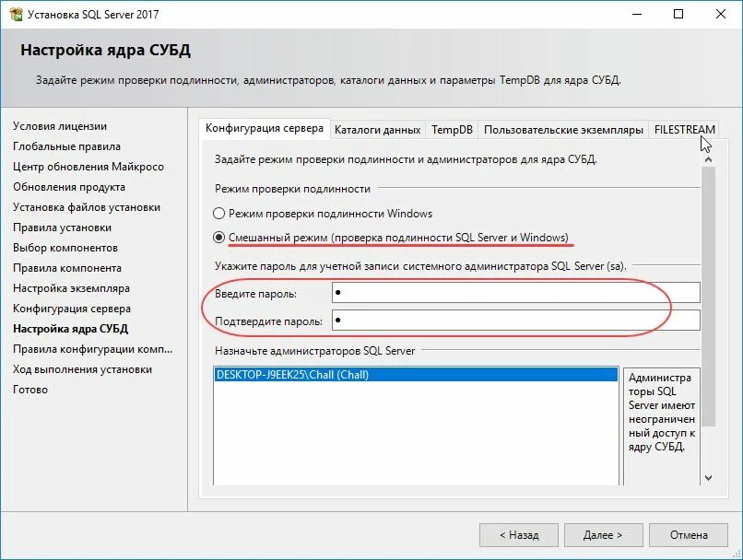The image size is (743, 560).
Task: Switch to the Каталоги данных tab
Action: tap(377, 130)
